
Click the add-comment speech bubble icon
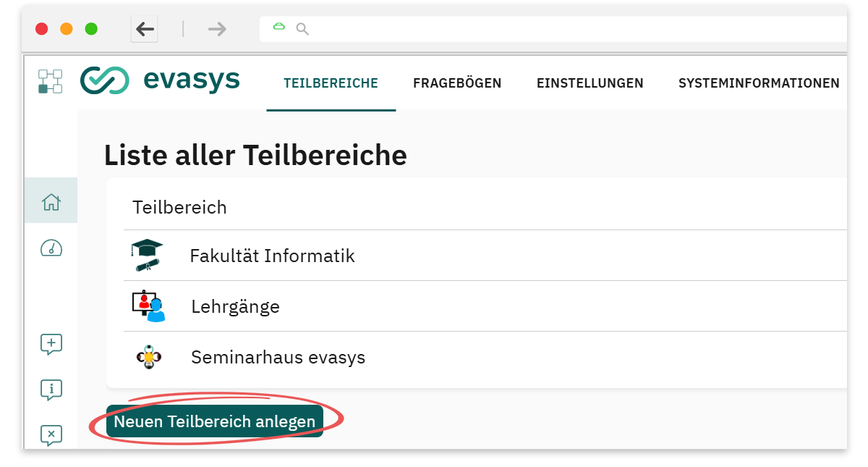coord(51,345)
